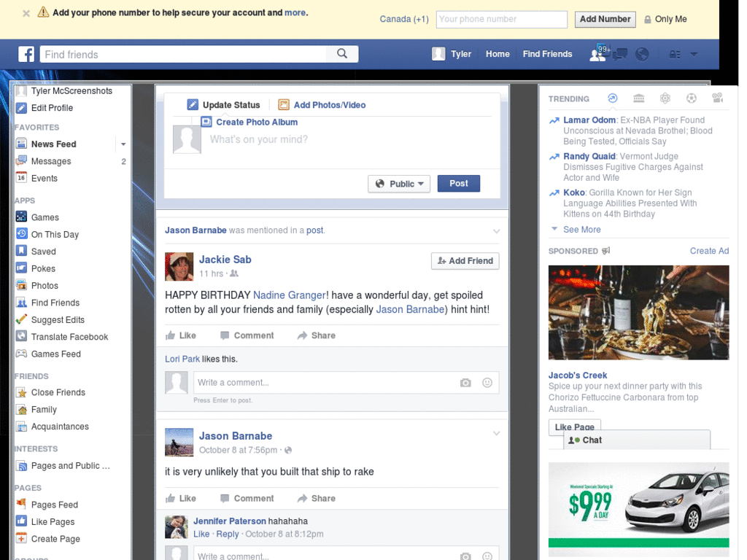The image size is (747, 560).
Task: Go to Home in top bar
Action: coord(498,54)
